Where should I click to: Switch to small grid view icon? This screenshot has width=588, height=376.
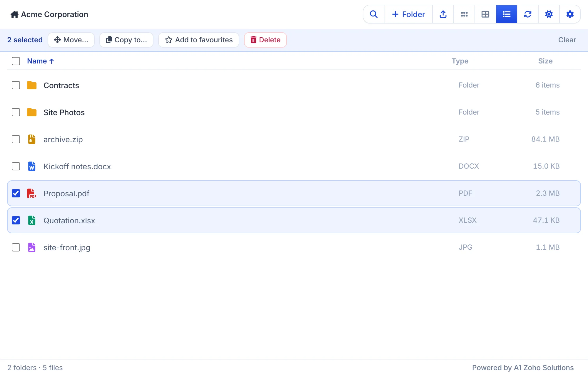coord(464,14)
